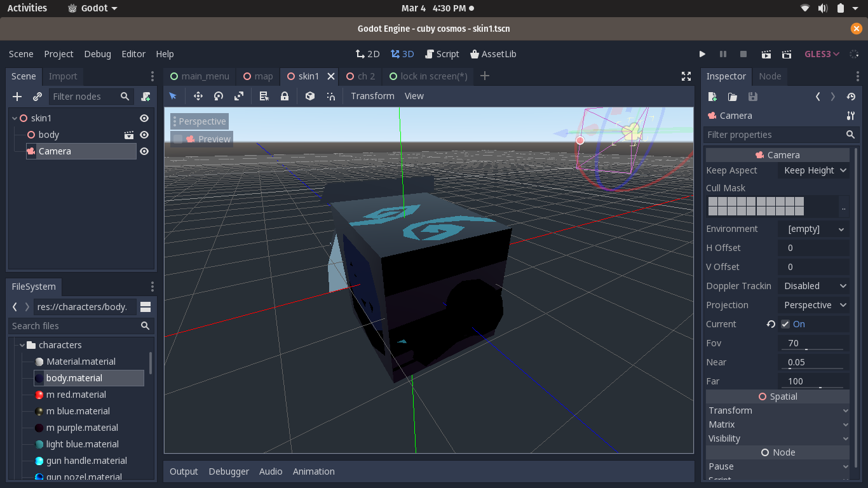Click the Play Scene clapperboard icon

coord(766,54)
